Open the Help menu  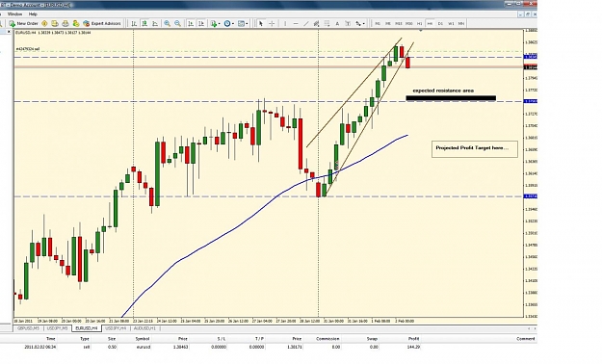click(33, 13)
